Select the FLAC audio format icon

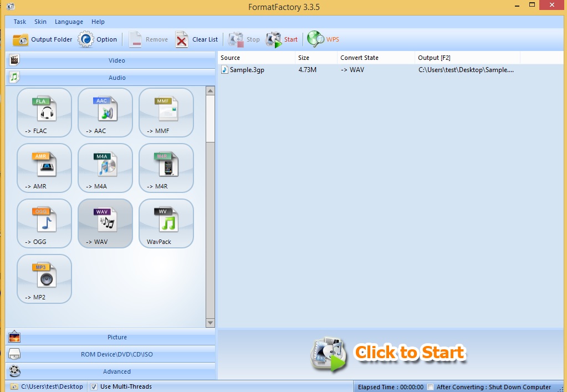coord(44,113)
